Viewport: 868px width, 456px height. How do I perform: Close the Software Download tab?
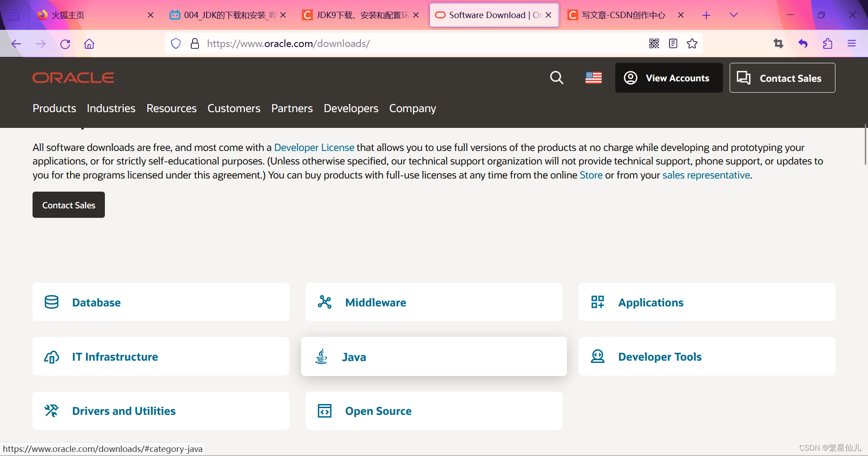coord(548,15)
